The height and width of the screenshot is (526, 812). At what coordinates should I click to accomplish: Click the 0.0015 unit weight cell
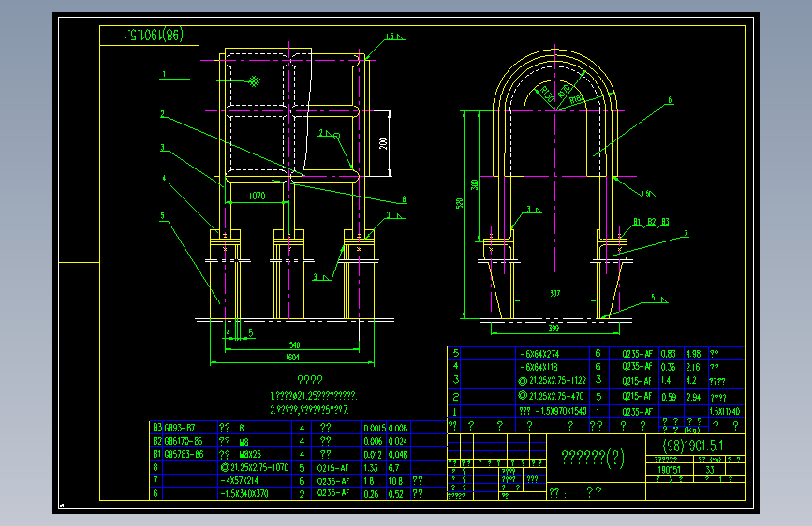375,428
